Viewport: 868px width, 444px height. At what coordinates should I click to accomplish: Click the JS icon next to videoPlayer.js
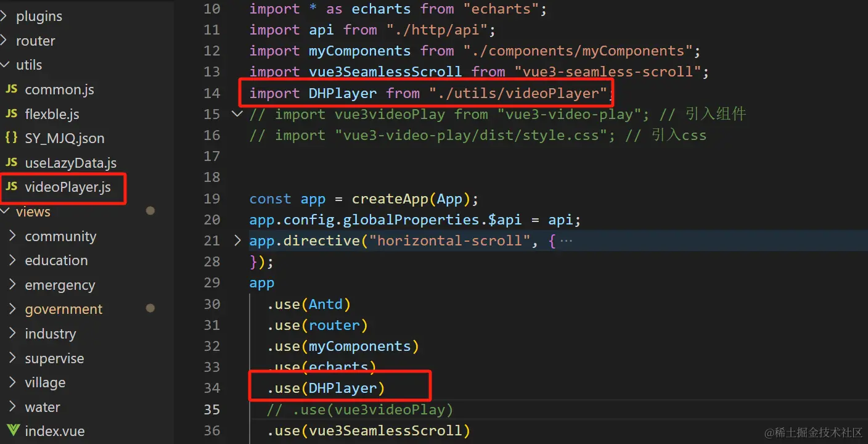click(11, 187)
